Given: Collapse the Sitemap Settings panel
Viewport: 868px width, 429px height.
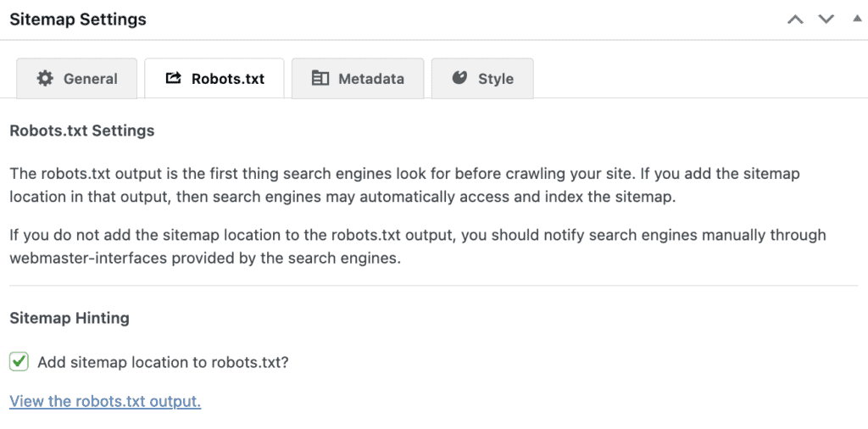Looking at the screenshot, I should pos(856,19).
